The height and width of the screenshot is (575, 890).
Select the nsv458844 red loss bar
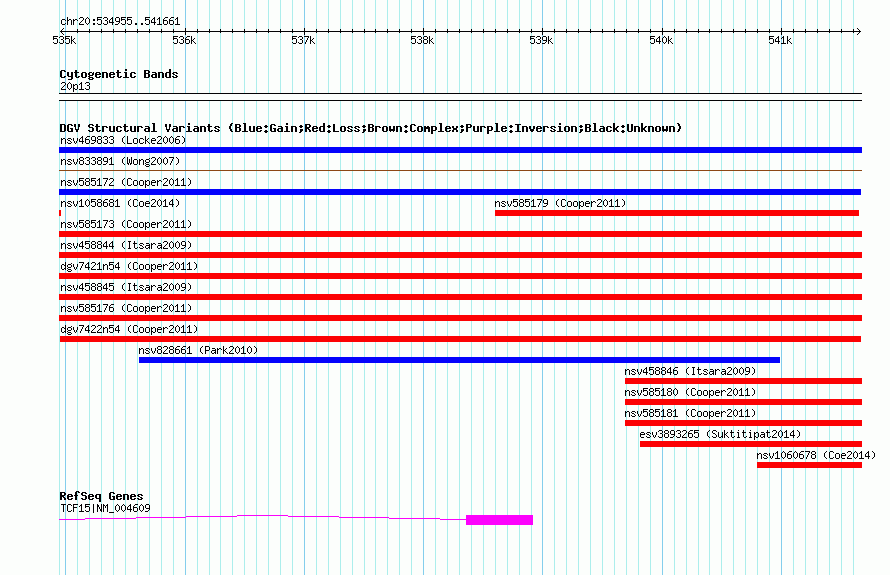460,255
